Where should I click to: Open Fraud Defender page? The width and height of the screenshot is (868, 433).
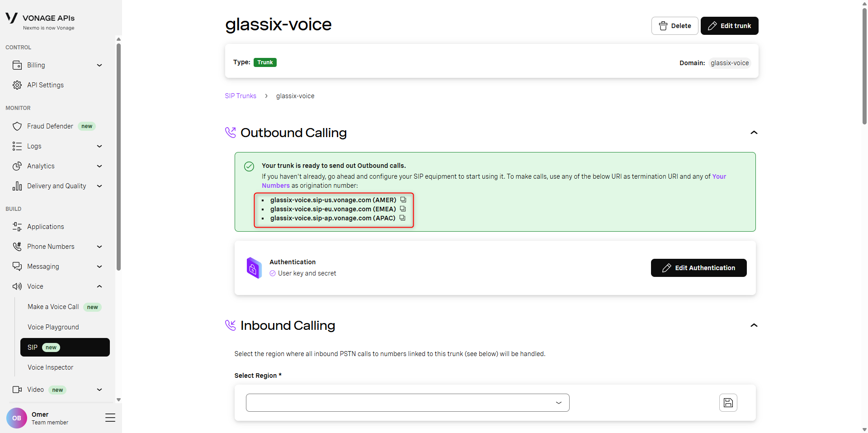[50, 126]
